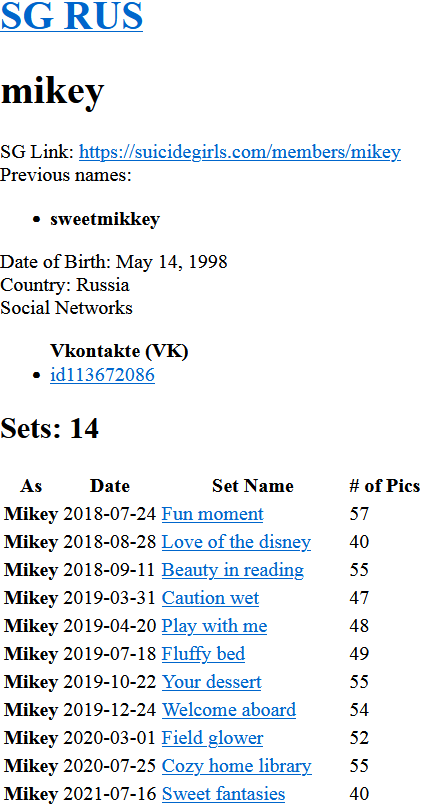Click the Date column header

(110, 486)
